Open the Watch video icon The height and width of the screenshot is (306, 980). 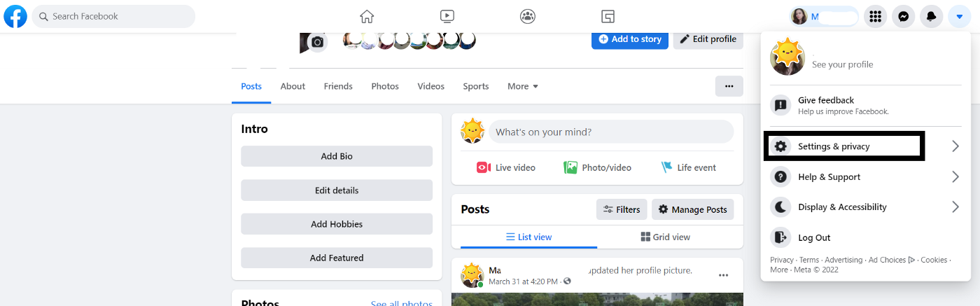pos(447,16)
